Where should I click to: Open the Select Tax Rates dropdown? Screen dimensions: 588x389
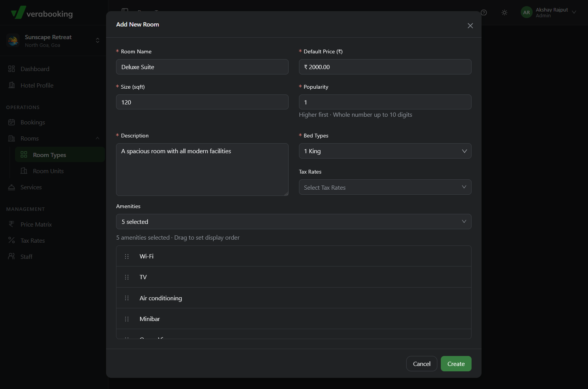pos(385,187)
